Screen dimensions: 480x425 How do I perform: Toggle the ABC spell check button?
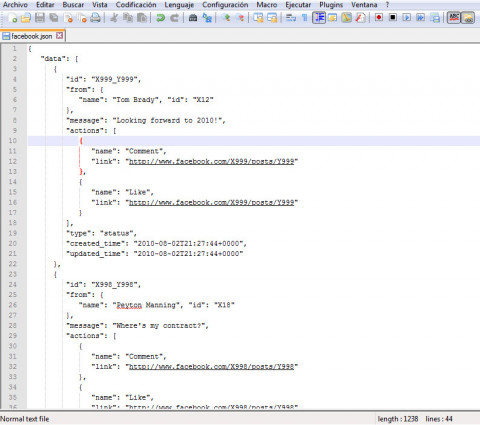pos(454,17)
